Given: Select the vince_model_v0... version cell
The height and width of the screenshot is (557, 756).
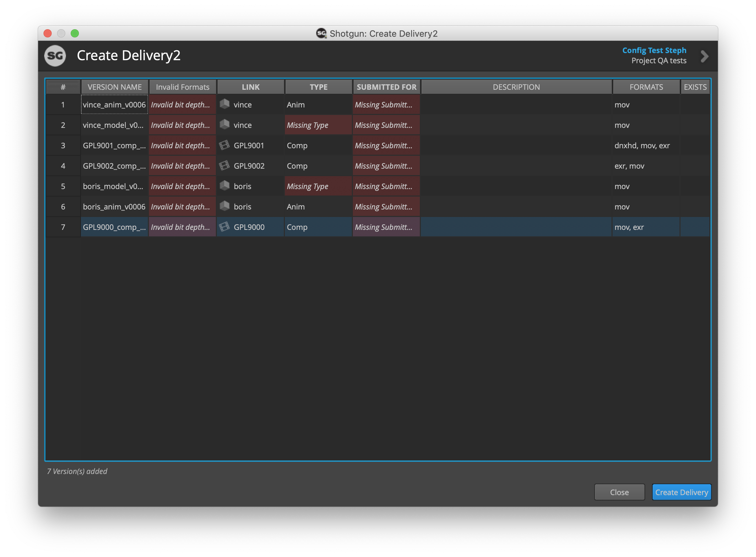Looking at the screenshot, I should [x=115, y=125].
